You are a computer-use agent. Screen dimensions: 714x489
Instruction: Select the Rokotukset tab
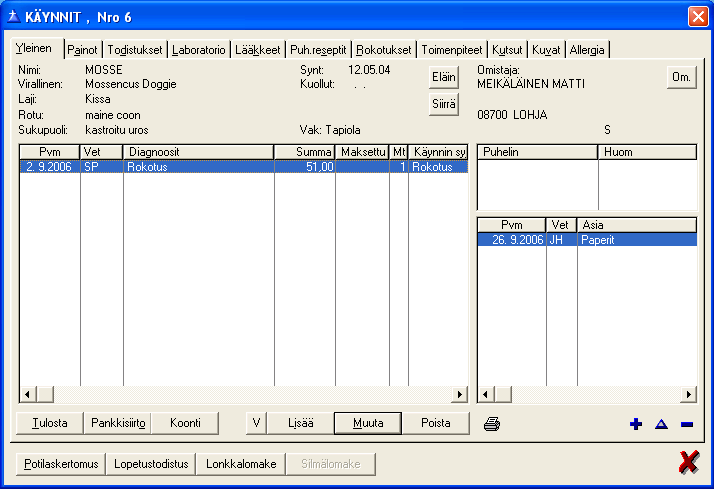click(x=384, y=50)
